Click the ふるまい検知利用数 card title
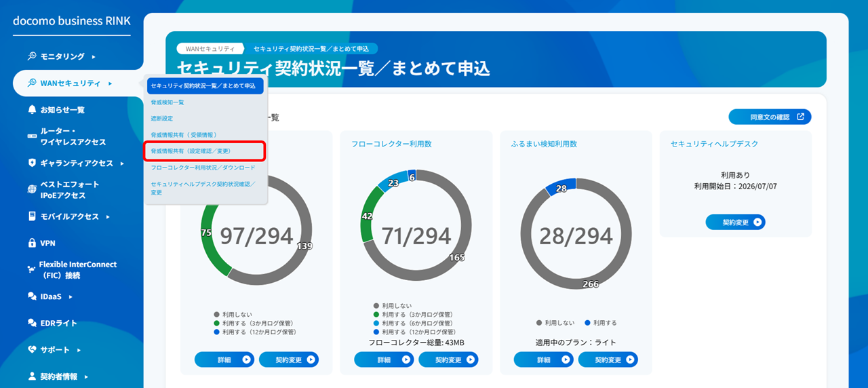The width and height of the screenshot is (868, 388). [544, 144]
